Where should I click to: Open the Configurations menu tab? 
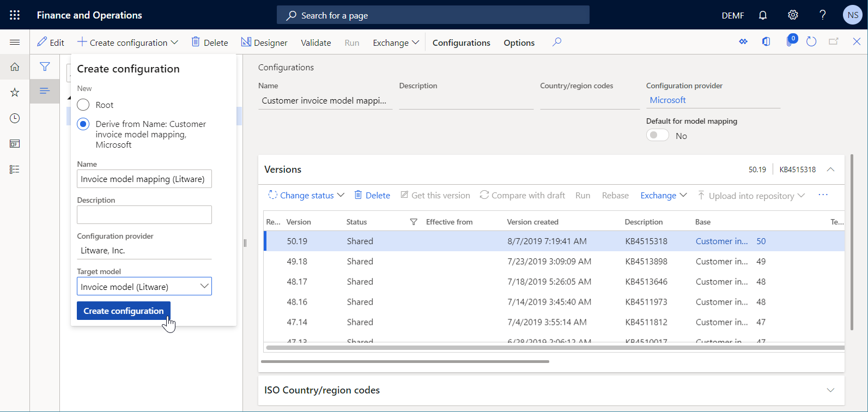[461, 43]
